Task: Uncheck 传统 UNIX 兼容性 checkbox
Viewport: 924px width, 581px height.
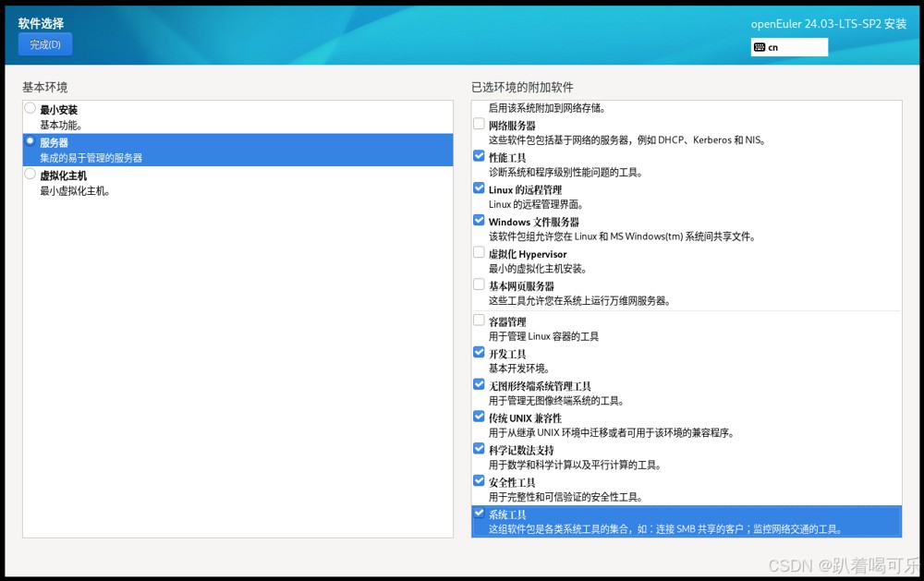Action: point(479,417)
